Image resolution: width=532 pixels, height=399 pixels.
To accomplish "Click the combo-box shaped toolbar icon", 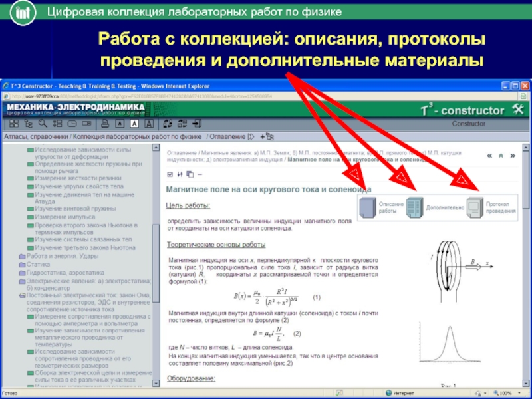I will 86,124.
